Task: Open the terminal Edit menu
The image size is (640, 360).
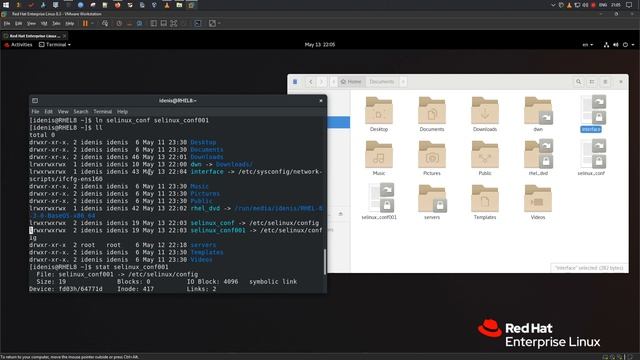Action: [49, 111]
